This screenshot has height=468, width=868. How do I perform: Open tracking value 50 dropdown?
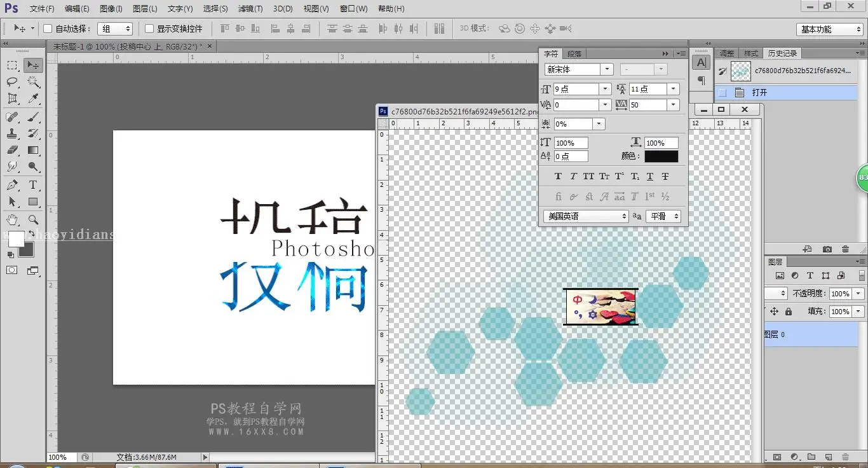674,105
